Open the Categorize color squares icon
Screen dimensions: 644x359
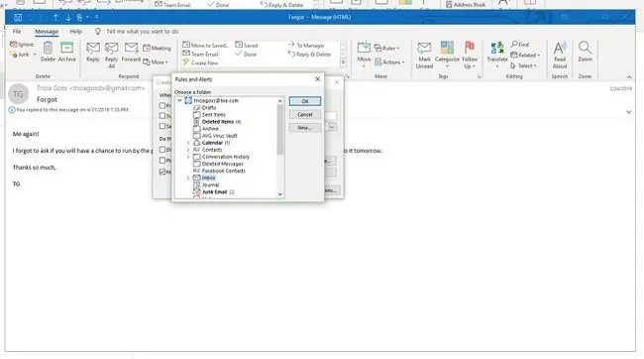[447, 48]
